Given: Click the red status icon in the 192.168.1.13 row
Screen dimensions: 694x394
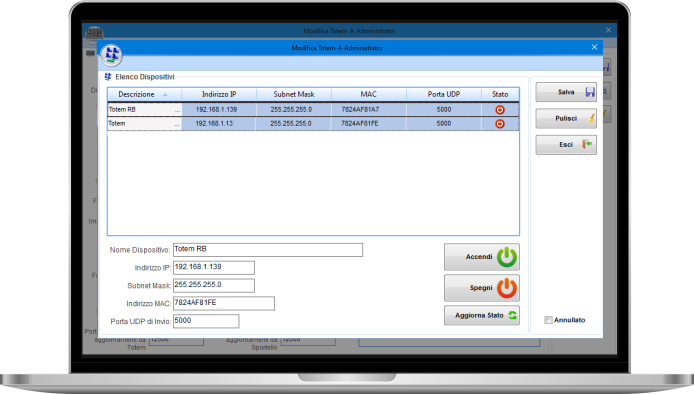Looking at the screenshot, I should coord(500,124).
